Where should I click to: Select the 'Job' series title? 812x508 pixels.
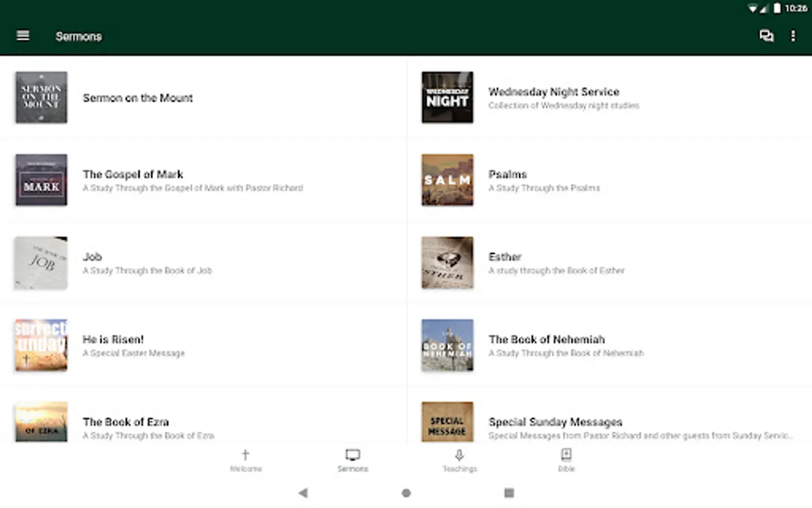pyautogui.click(x=92, y=257)
